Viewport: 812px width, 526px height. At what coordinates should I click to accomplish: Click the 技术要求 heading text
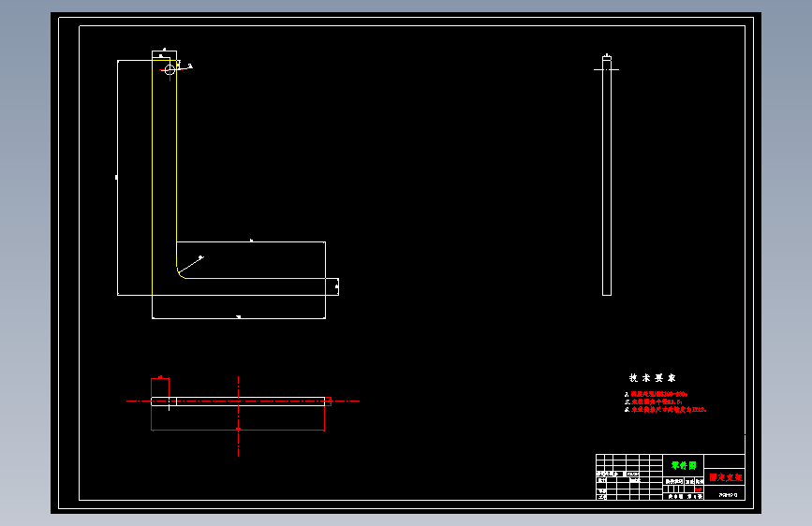[x=653, y=378]
